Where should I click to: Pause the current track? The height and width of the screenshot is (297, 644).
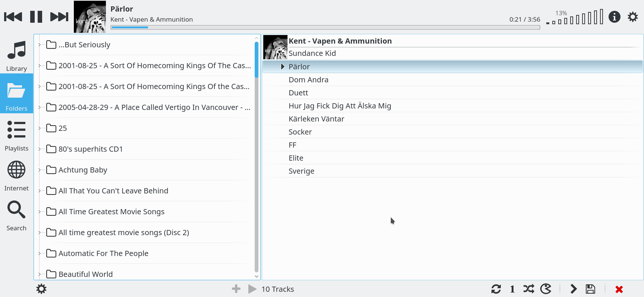point(36,17)
